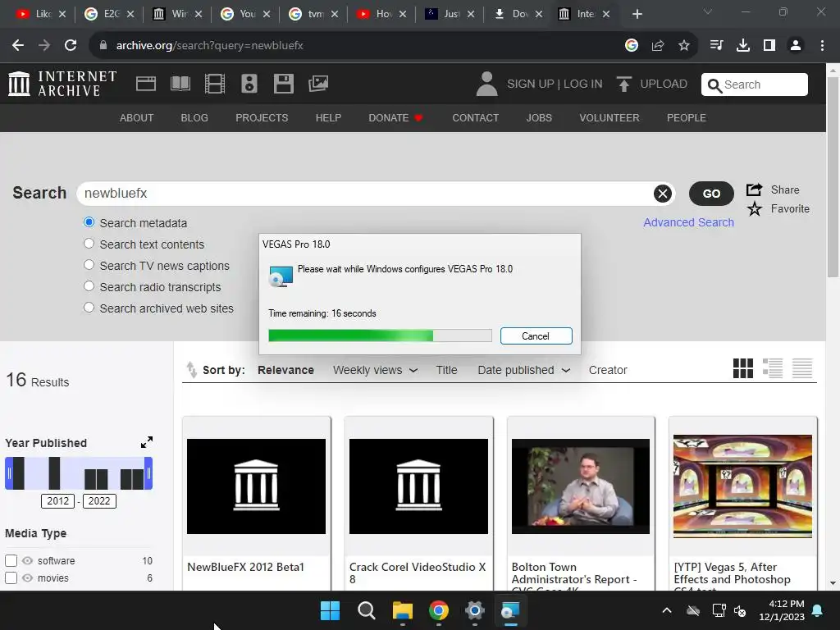840x630 pixels.
Task: Open the Web (Wayback) media icon
Action: 146,84
